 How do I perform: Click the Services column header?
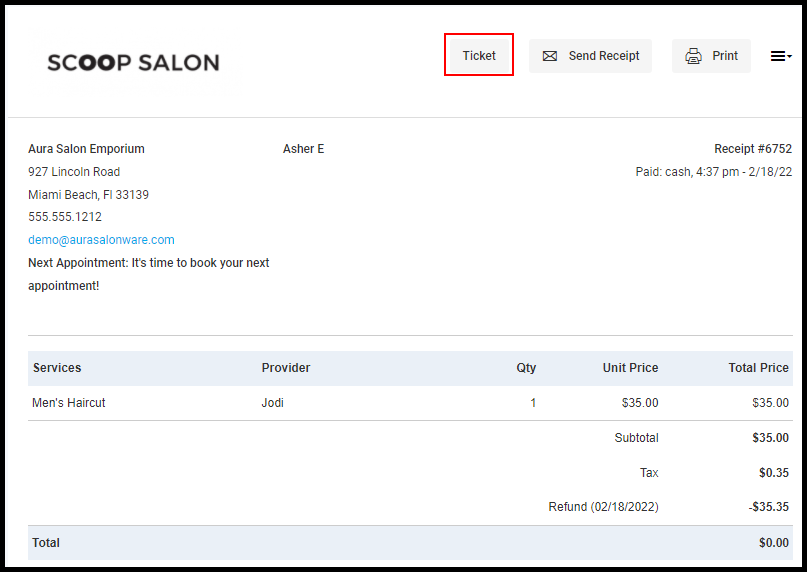tap(57, 368)
